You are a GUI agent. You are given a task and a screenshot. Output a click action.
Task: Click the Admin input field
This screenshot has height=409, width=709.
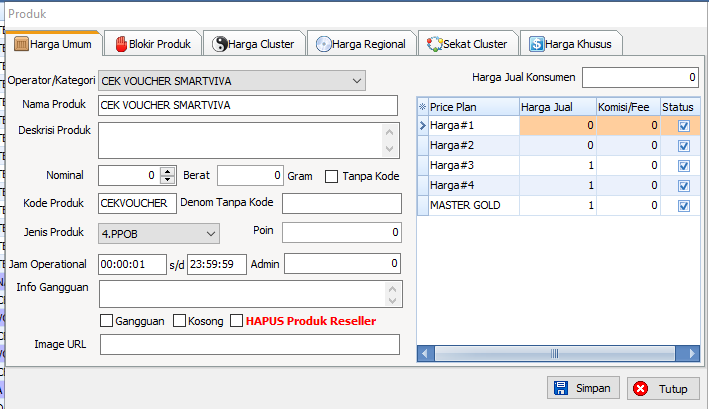pyautogui.click(x=343, y=263)
